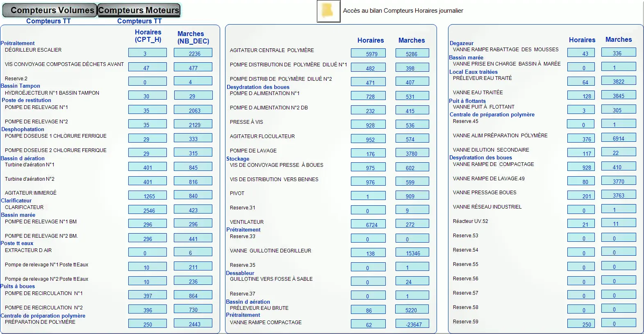The width and height of the screenshot is (644, 334).
Task: Select Horaires value 975 for VIS DE CONVOYAGE PRESSE À BOUES
Action: pos(368,167)
